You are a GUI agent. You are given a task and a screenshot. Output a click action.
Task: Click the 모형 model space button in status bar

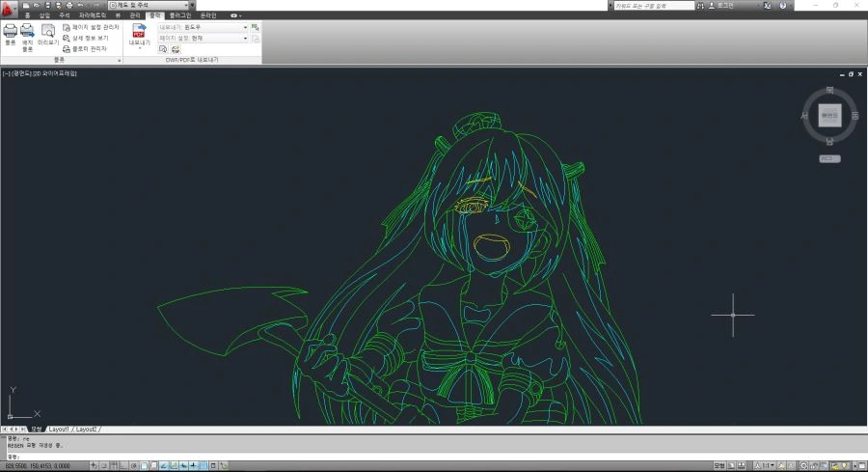[719, 466]
